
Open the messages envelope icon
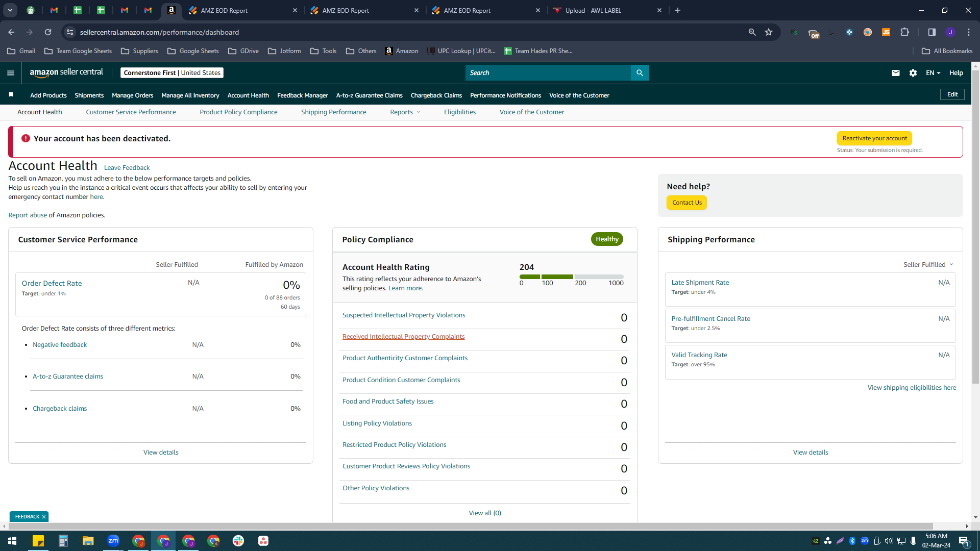[895, 73]
